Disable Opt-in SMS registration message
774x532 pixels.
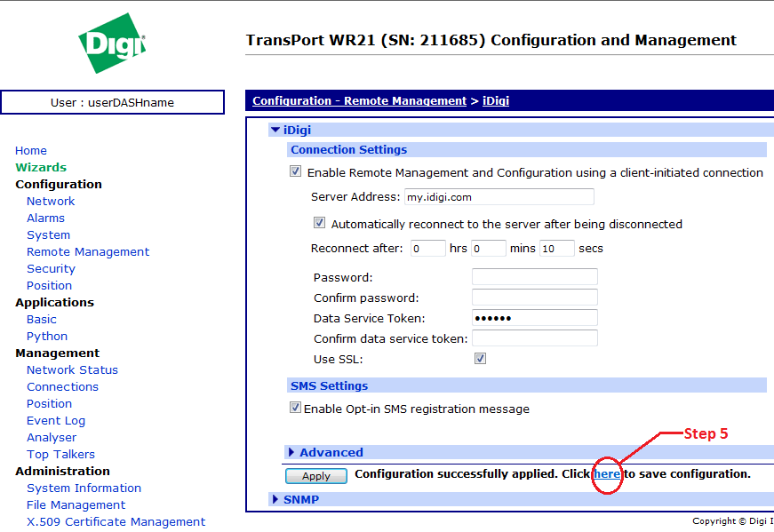(x=296, y=409)
